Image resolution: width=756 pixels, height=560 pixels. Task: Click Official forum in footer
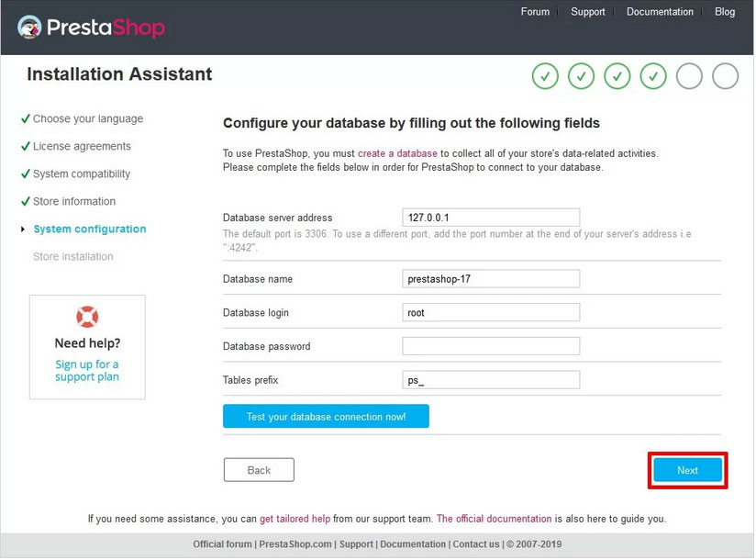click(x=222, y=544)
